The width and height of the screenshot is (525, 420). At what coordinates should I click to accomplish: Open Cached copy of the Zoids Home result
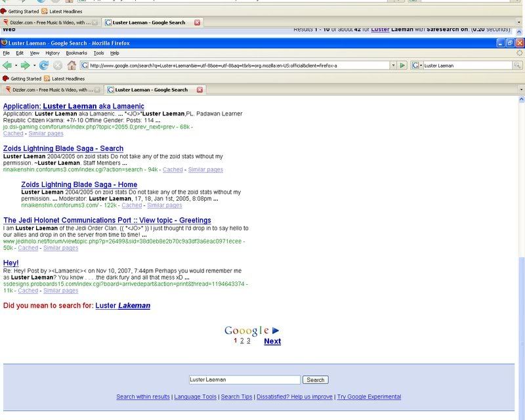[x=132, y=205]
